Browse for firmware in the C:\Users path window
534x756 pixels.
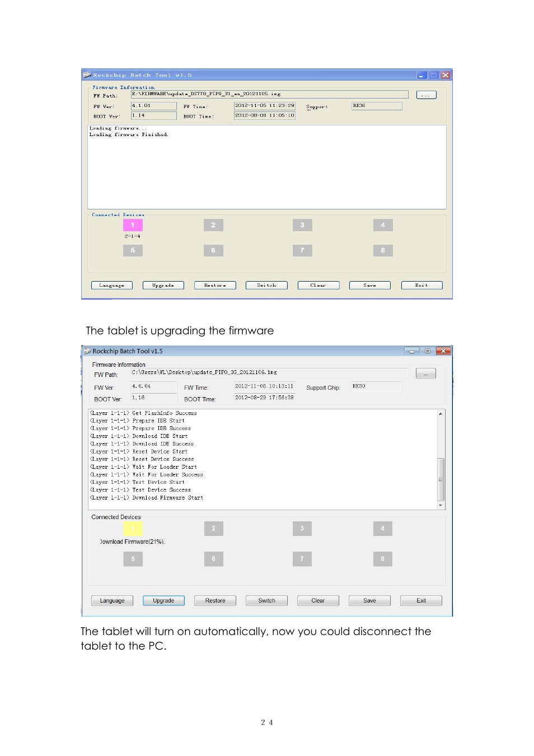426,374
